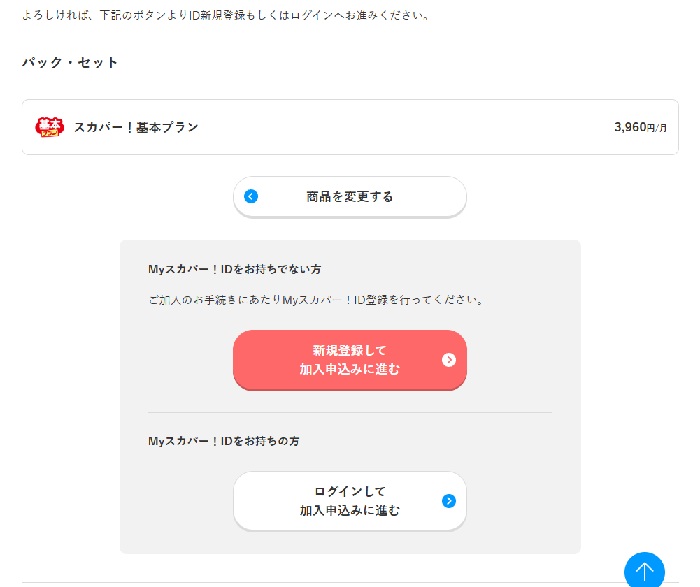Click the left chevron icon beside 商品を変更する
The image size is (700, 587).
pyautogui.click(x=251, y=197)
